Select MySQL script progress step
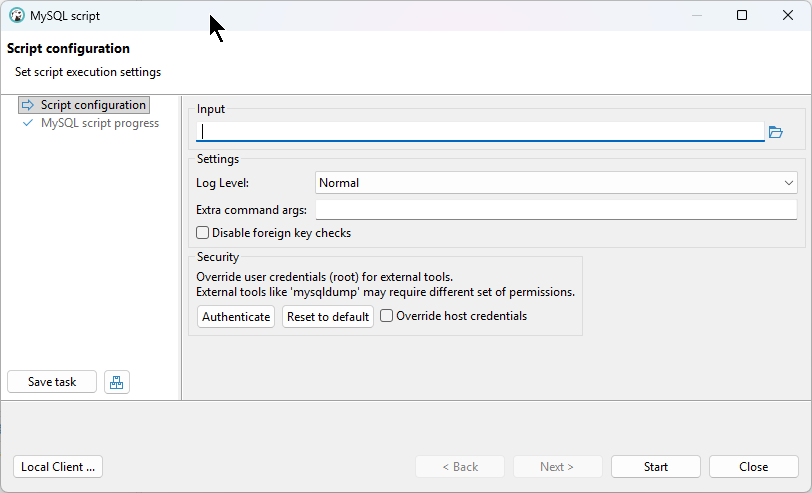 point(99,123)
